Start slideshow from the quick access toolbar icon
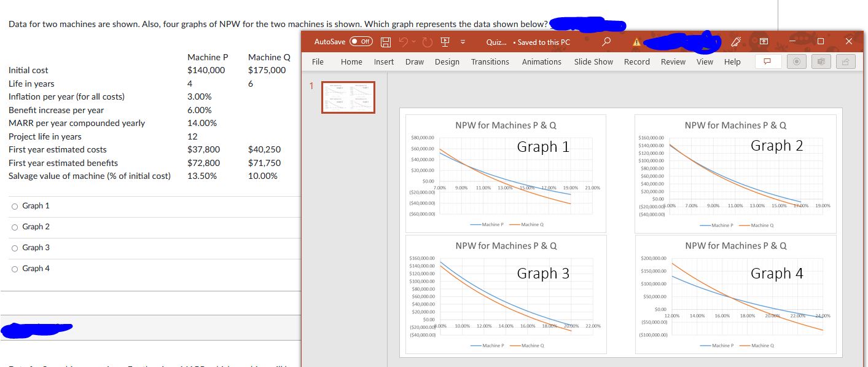 [x=445, y=42]
